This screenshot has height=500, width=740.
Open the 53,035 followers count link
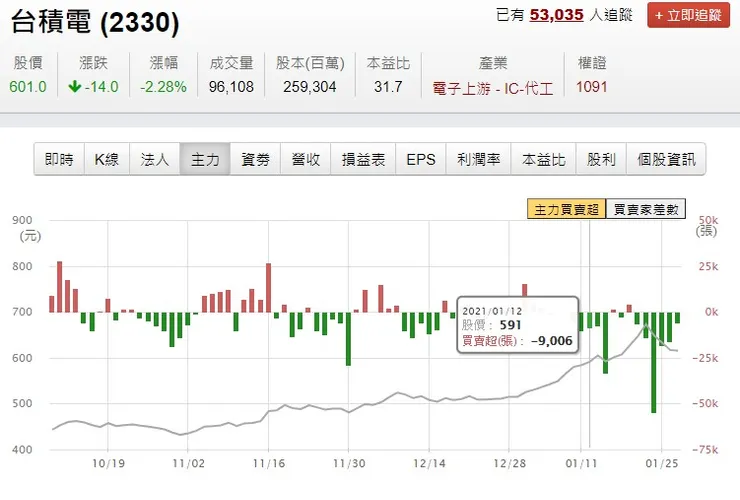[x=556, y=15]
